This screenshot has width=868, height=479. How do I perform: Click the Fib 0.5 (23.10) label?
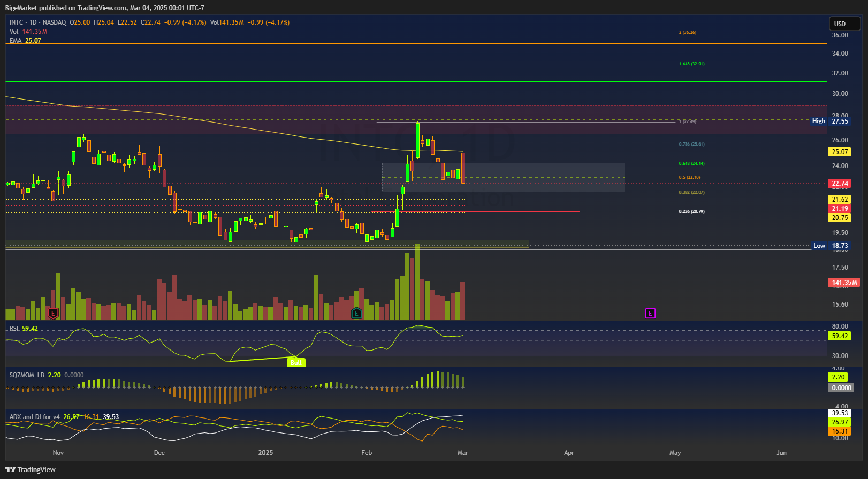tap(689, 177)
